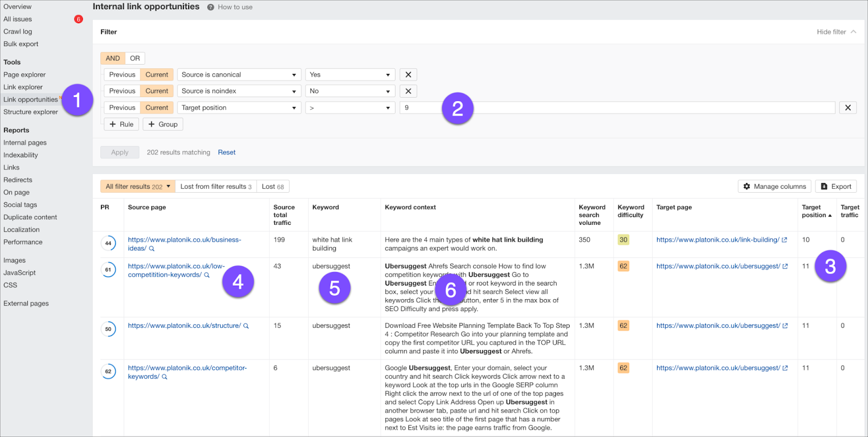The width and height of the screenshot is (868, 437).
Task: Select Previous for Source is canonical rule
Action: [122, 75]
